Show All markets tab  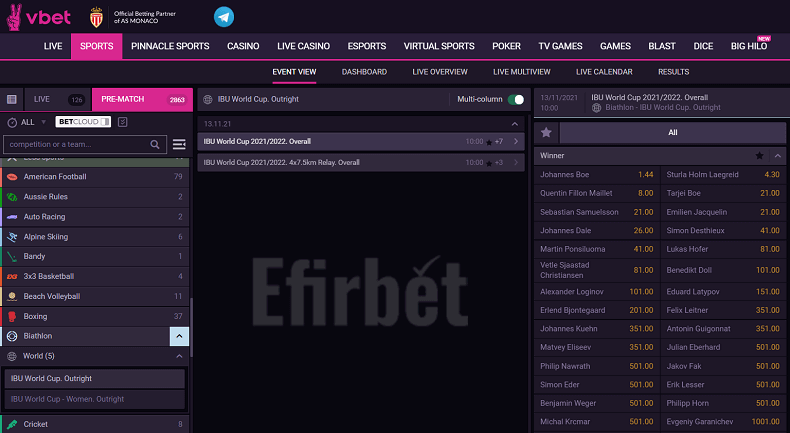point(673,133)
